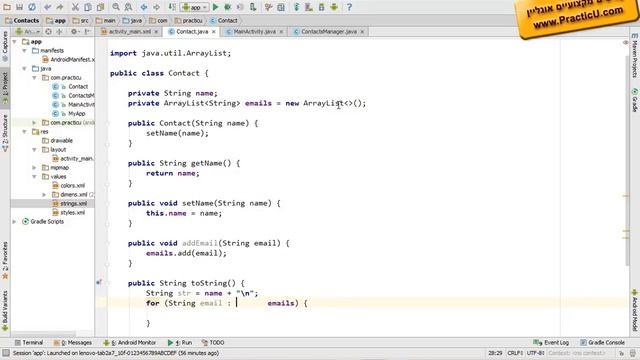This screenshot has width=640, height=360.
Task: Click override gutter icon beside toString
Action: [99, 282]
